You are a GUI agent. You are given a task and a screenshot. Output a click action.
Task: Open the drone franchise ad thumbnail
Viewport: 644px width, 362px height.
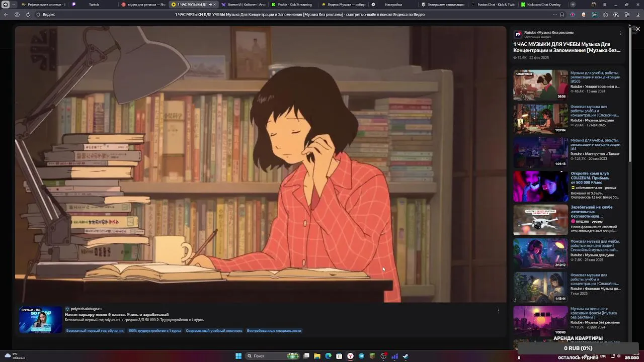click(540, 220)
